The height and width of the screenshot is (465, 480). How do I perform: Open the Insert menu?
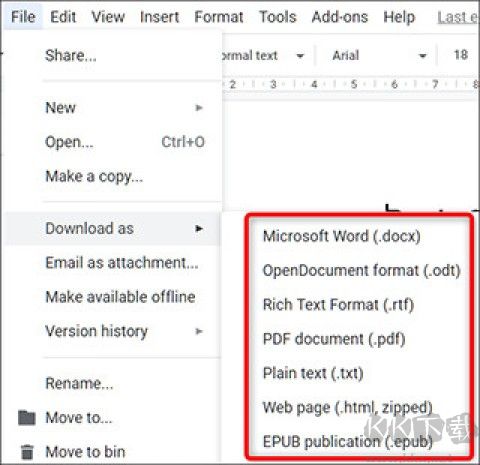[159, 17]
